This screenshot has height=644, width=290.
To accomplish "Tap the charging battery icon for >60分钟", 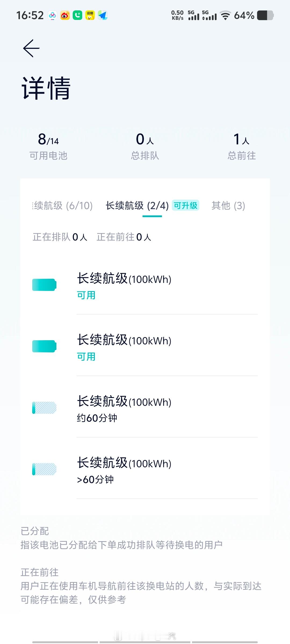I will (x=44, y=469).
